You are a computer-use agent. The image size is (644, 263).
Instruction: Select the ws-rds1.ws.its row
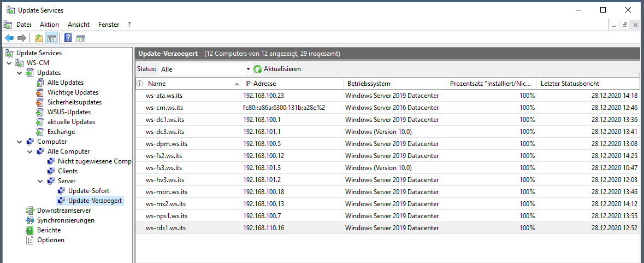pos(387,227)
